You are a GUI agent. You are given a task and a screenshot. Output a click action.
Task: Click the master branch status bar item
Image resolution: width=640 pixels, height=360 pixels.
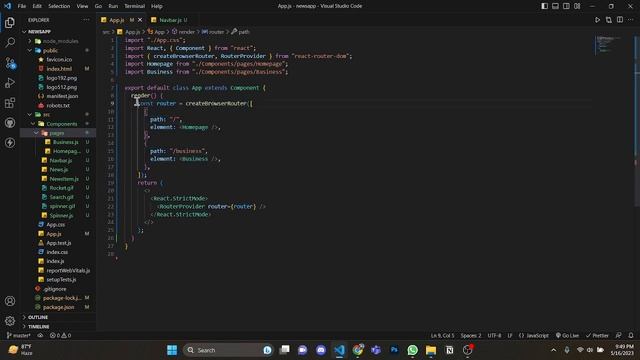[x=19, y=336]
